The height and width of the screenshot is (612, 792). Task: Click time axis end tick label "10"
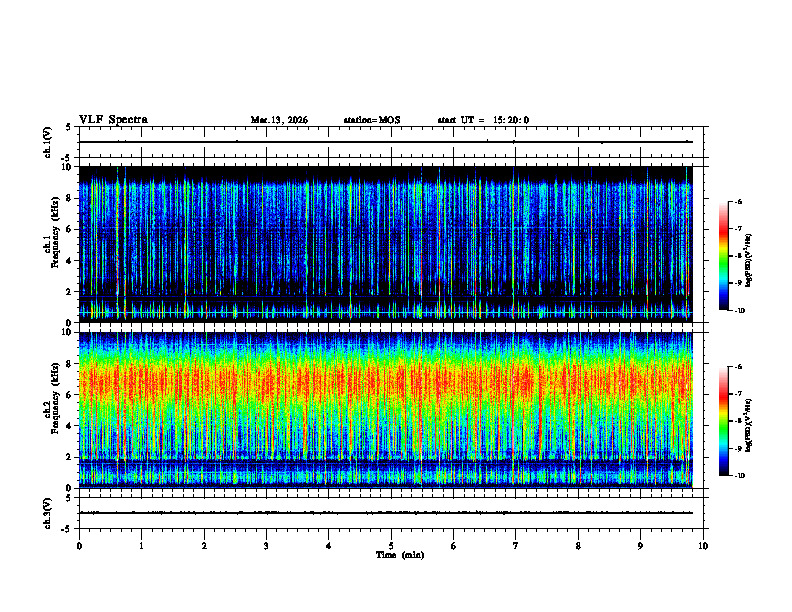point(703,546)
